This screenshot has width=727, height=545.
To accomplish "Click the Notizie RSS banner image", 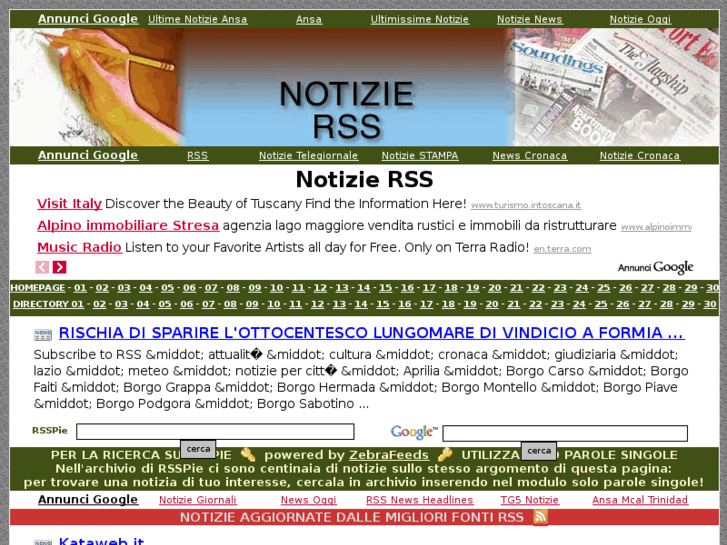I will (x=364, y=87).
